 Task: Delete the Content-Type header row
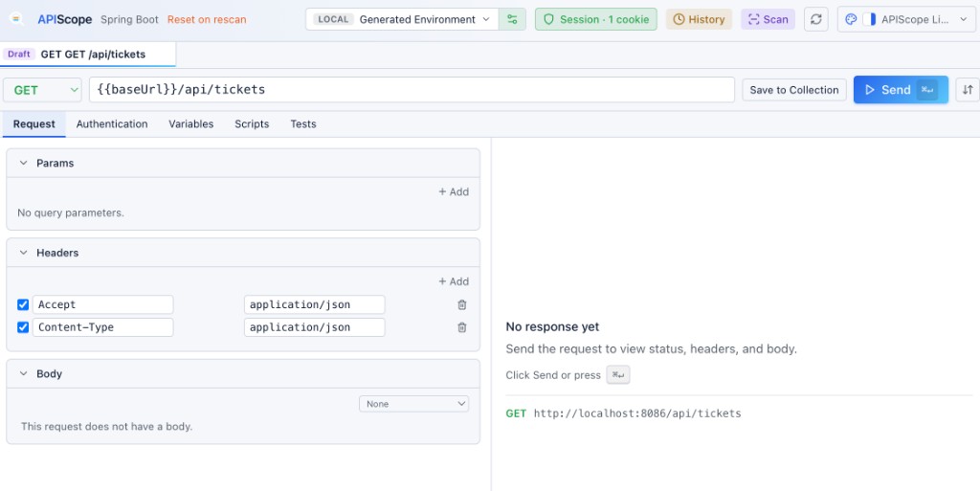[x=462, y=327]
